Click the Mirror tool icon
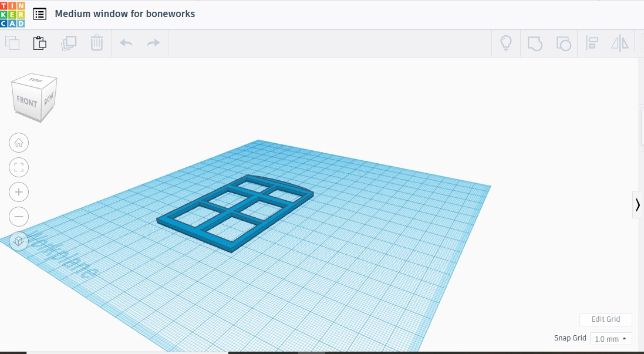The image size is (644, 354). click(x=620, y=43)
